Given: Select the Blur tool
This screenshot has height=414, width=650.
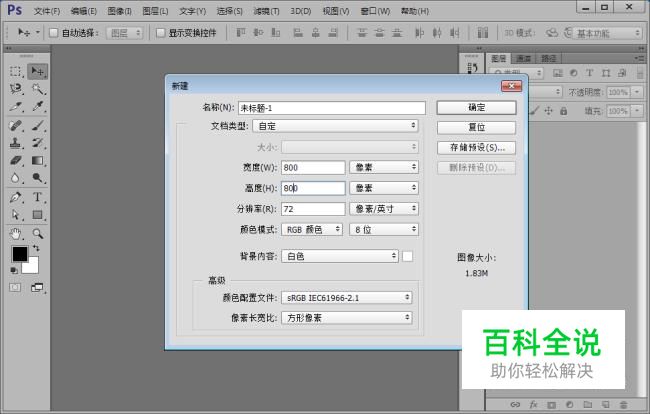Looking at the screenshot, I should point(15,178).
